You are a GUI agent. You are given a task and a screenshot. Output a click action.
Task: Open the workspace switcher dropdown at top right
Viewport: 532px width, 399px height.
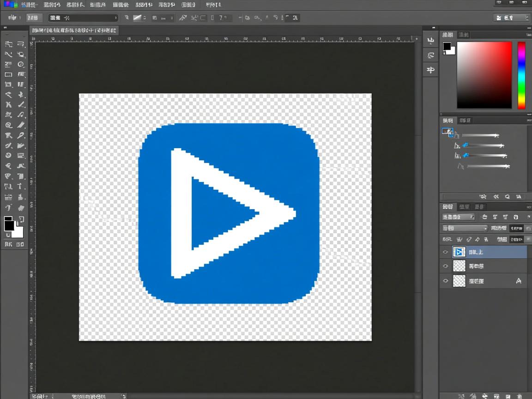[511, 18]
